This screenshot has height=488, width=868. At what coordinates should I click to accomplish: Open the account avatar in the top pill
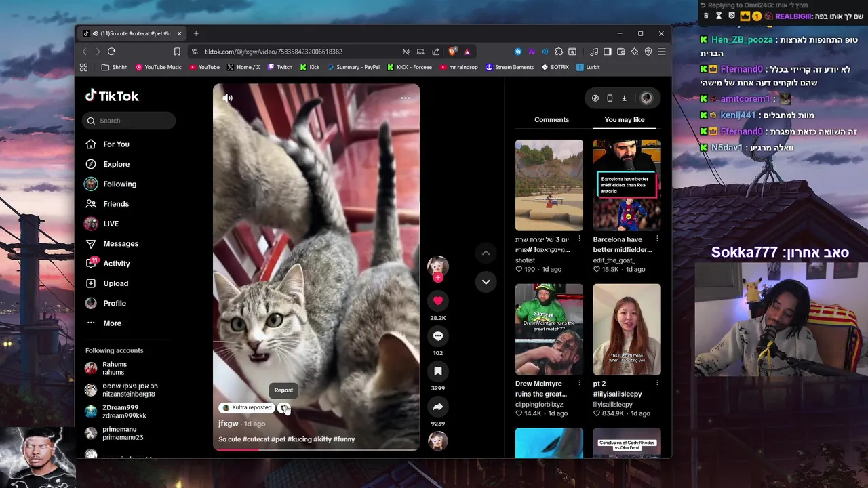click(646, 98)
